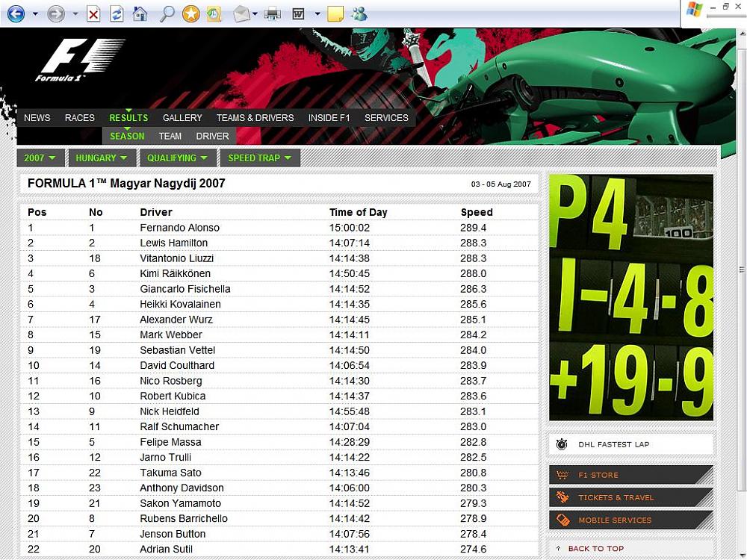Click the Tickets & Travel ticket icon
The image size is (747, 560).
[x=562, y=497]
